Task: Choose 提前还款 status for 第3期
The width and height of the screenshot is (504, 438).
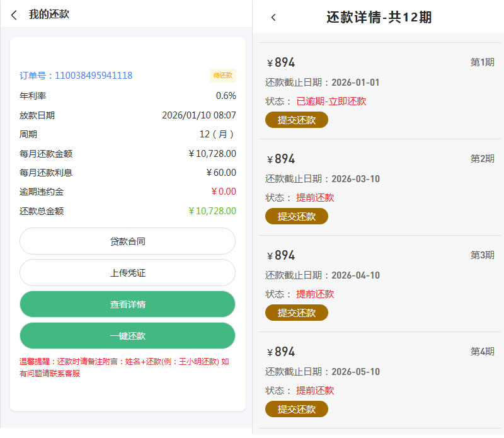Action: (x=315, y=294)
